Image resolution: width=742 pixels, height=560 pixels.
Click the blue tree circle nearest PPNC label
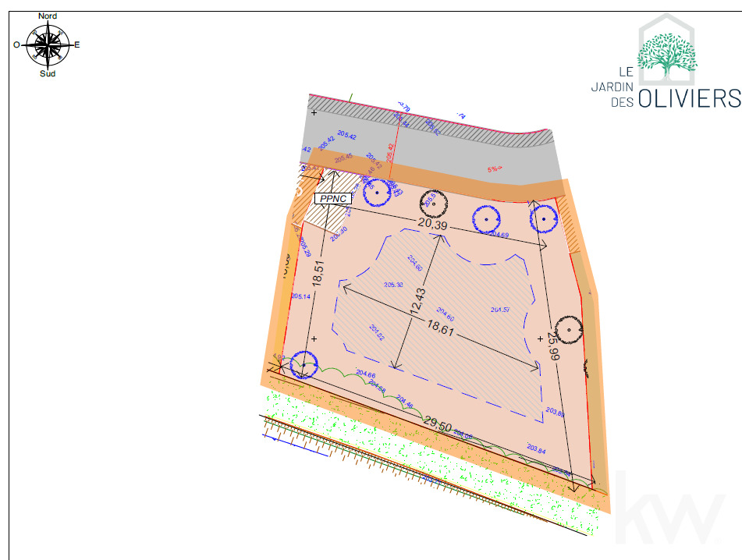tap(378, 190)
